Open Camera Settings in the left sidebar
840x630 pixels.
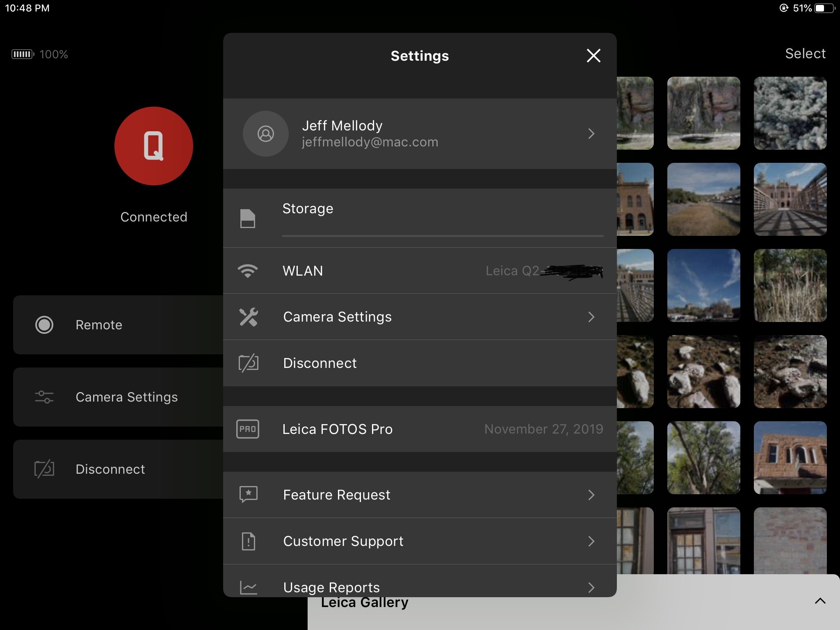(x=118, y=397)
